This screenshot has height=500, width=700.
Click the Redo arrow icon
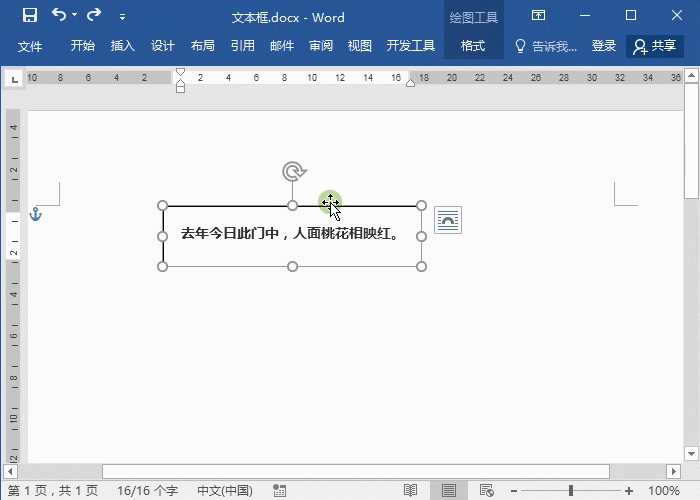pyautogui.click(x=94, y=15)
